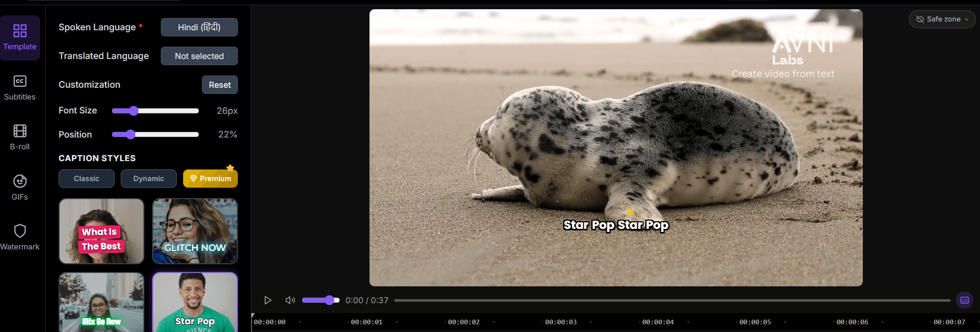The width and height of the screenshot is (980, 332).
Task: Click the 00:00:05 timeline marker
Action: point(755,322)
